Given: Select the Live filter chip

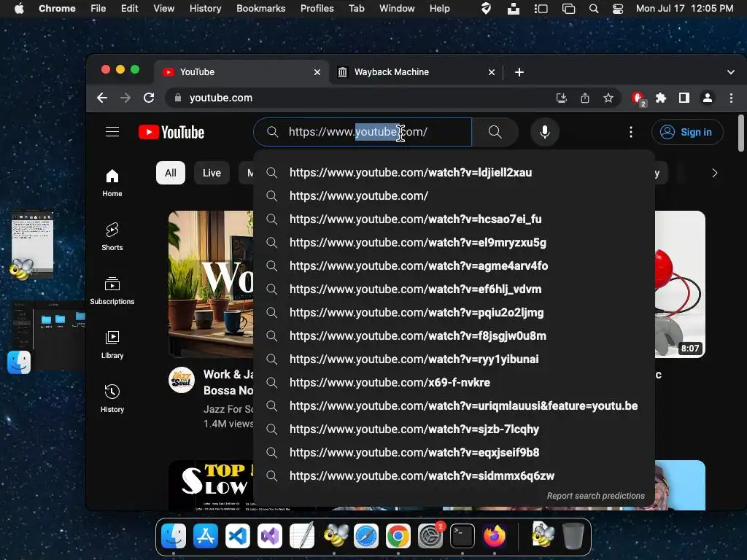Looking at the screenshot, I should [212, 173].
